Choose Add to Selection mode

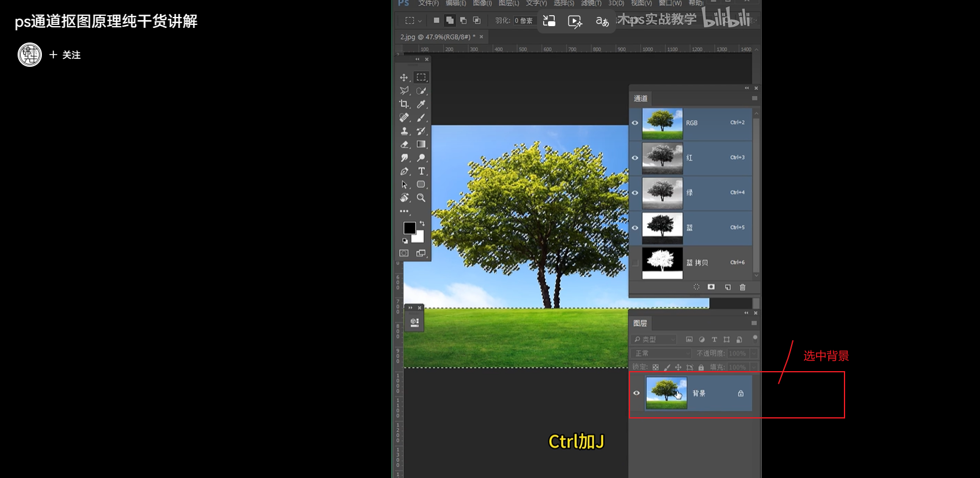point(450,21)
